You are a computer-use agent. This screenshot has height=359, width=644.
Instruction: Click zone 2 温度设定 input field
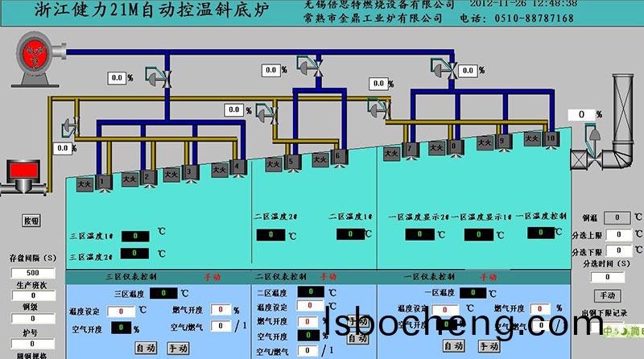coord(311,305)
